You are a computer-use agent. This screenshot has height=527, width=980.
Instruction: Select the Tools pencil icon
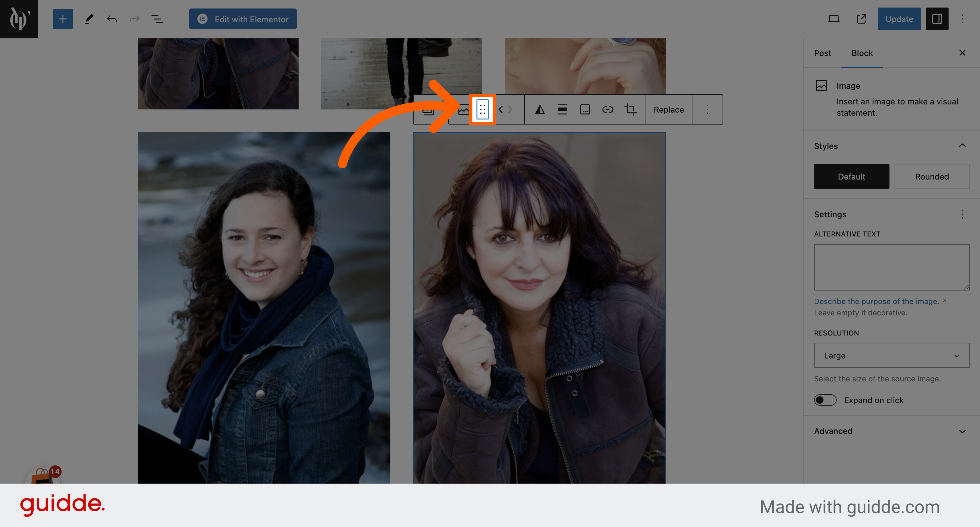click(x=89, y=19)
